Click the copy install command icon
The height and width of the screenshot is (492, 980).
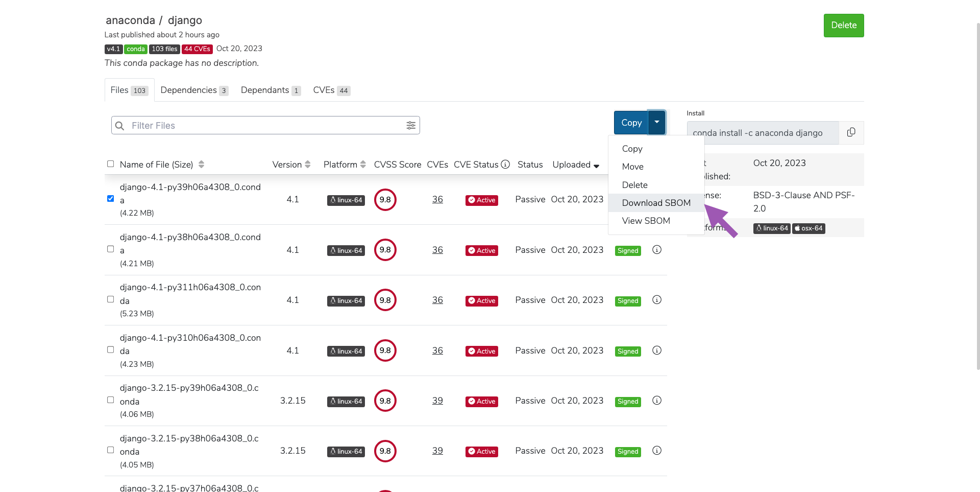(x=851, y=132)
